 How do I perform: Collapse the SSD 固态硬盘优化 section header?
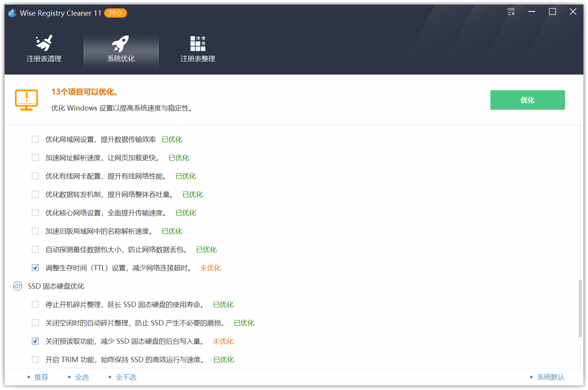tap(56, 286)
